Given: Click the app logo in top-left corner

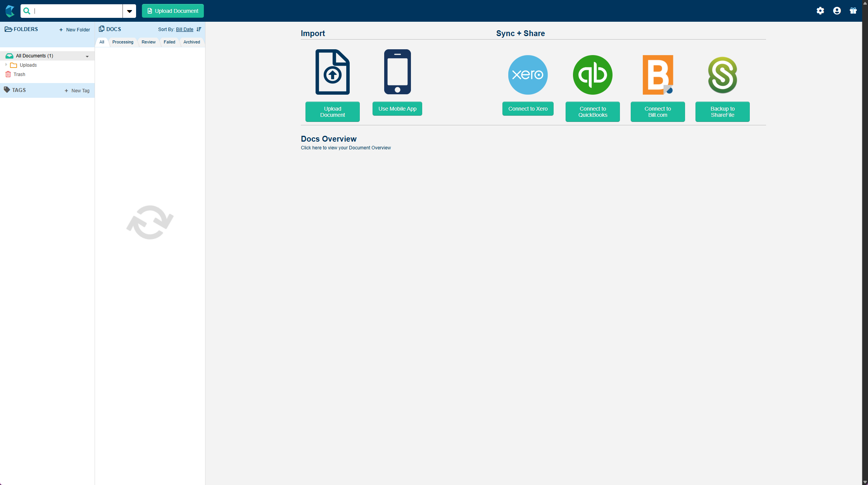Looking at the screenshot, I should tap(10, 11).
